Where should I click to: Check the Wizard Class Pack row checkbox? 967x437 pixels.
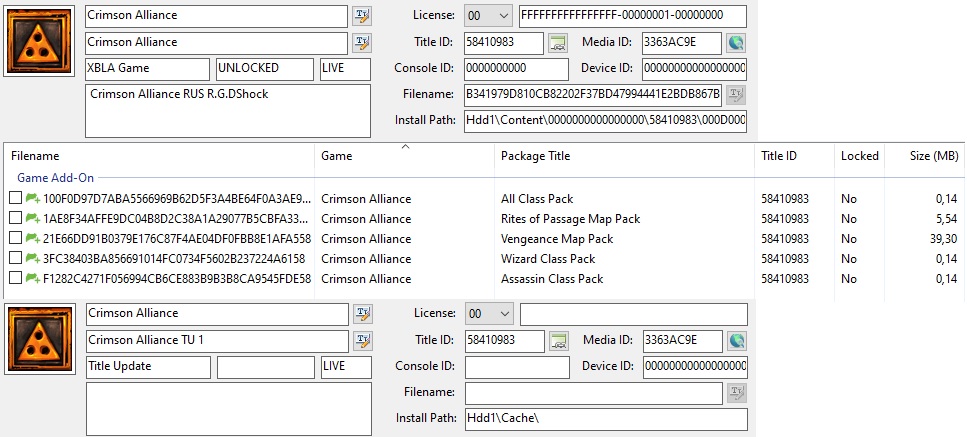tap(15, 258)
